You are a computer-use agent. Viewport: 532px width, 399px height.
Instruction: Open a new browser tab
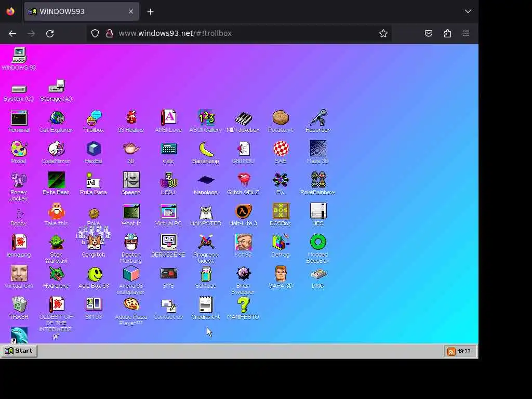[x=150, y=12]
